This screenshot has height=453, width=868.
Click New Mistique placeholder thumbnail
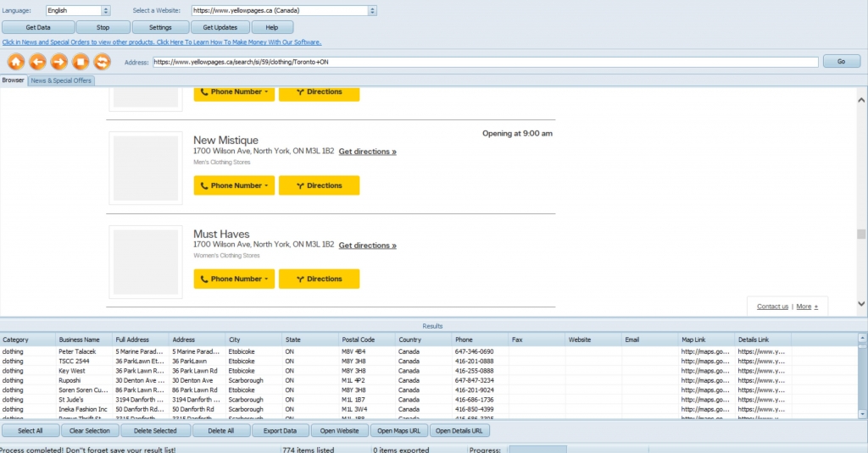pos(146,168)
